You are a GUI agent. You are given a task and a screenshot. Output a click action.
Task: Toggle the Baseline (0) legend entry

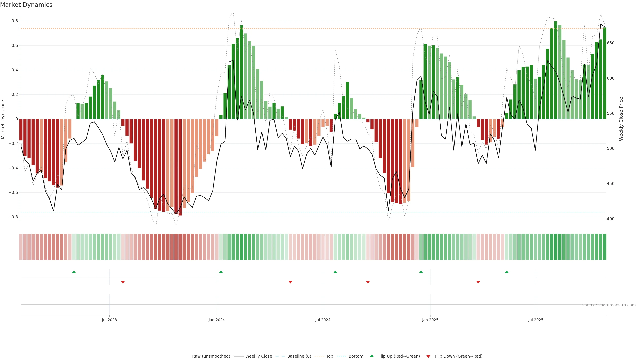299,356
